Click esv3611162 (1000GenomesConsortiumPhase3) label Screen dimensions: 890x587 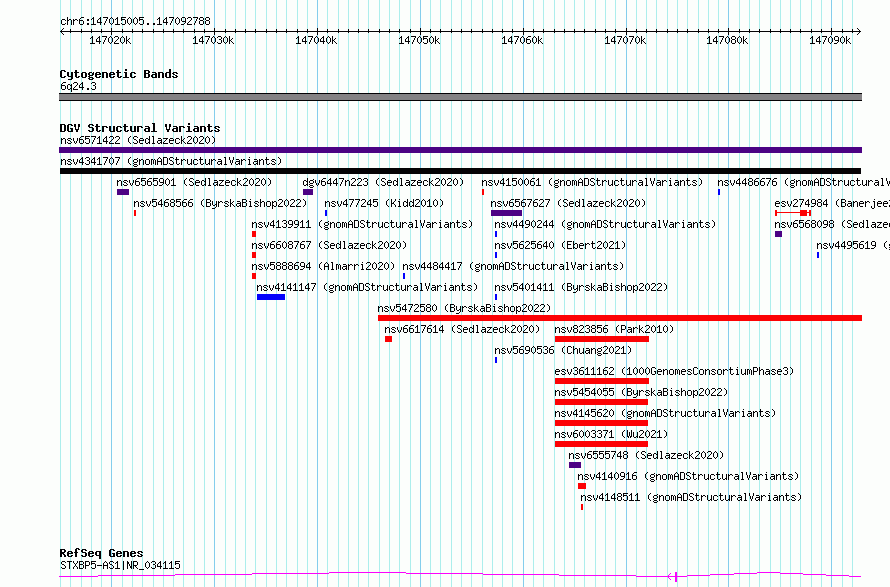(674, 371)
